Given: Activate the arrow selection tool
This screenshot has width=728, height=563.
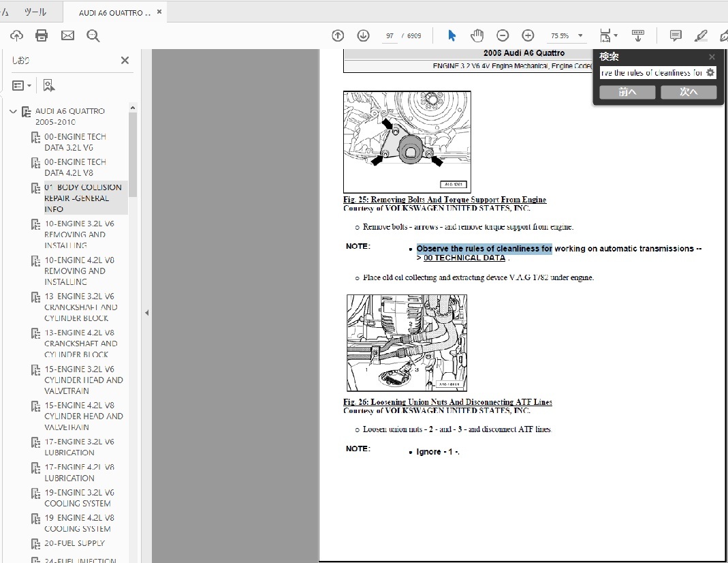Looking at the screenshot, I should point(452,35).
